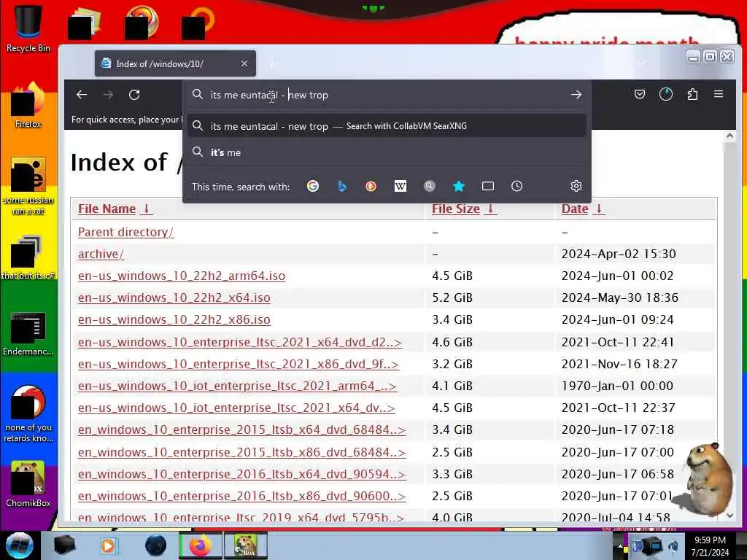The image size is (747, 560).
Task: Open iot_enterprise_ltsc_2021_x64_dv link
Action: [236, 408]
